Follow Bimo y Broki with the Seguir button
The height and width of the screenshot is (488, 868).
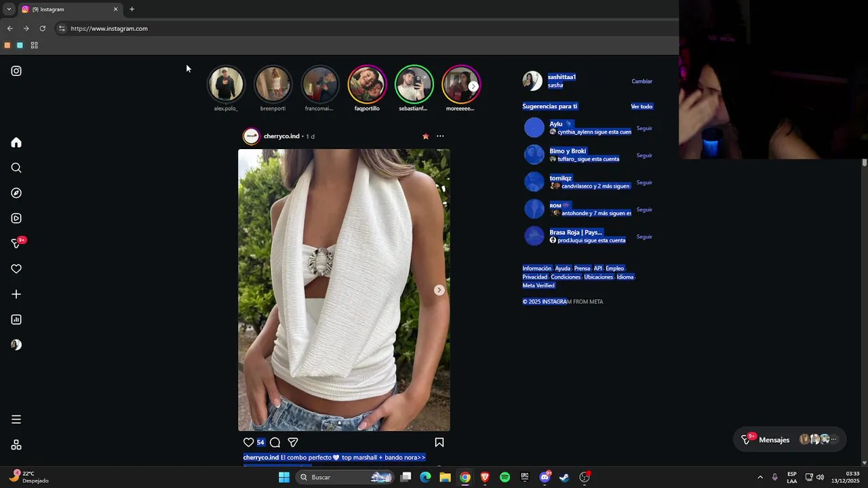click(x=644, y=155)
